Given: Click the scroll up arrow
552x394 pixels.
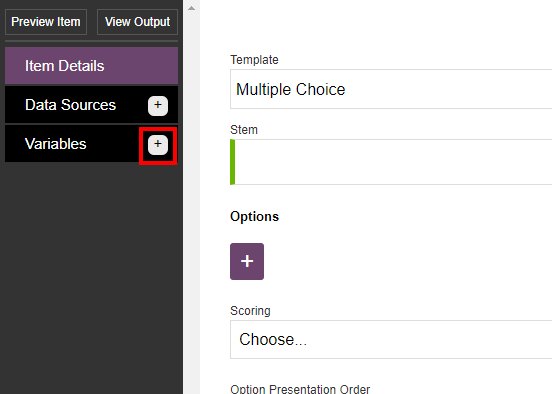Looking at the screenshot, I should click(191, 8).
